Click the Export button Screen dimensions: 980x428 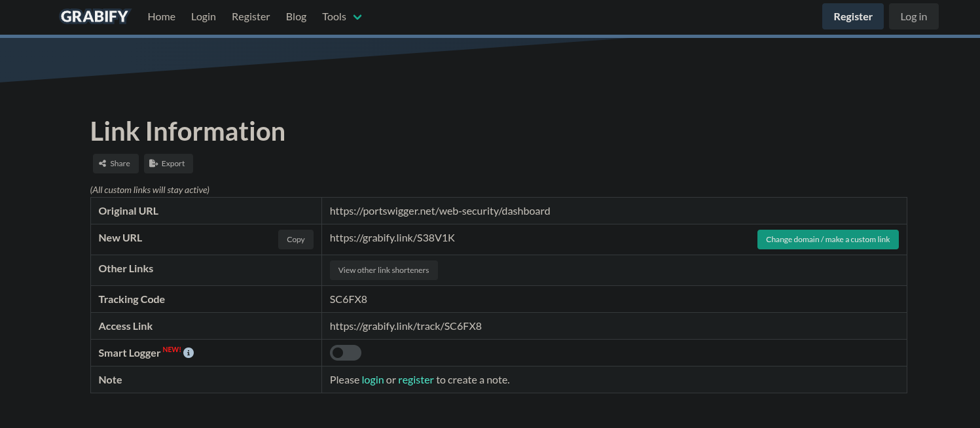click(x=168, y=164)
